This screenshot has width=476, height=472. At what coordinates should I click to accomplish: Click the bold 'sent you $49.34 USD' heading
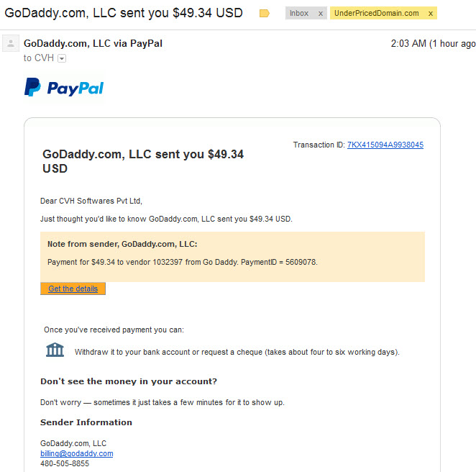click(143, 161)
